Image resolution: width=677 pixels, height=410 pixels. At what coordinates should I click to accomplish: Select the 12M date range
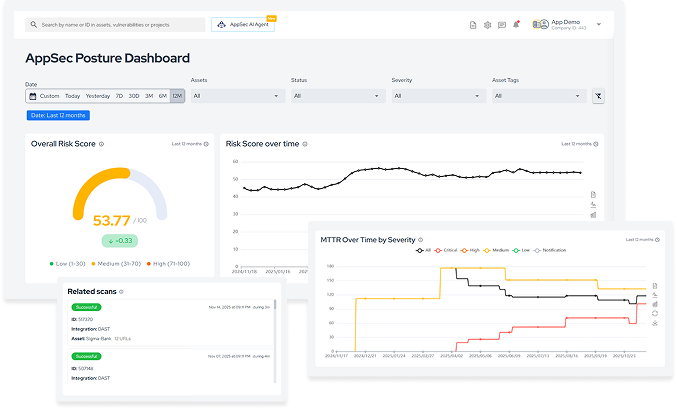tap(177, 96)
